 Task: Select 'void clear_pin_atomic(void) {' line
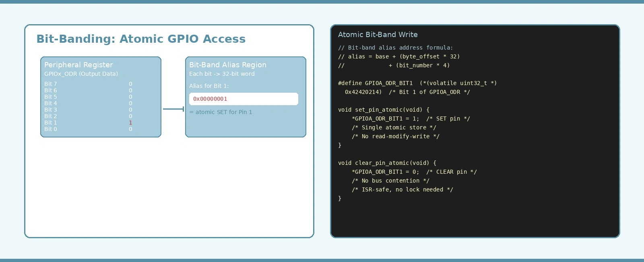pos(387,163)
